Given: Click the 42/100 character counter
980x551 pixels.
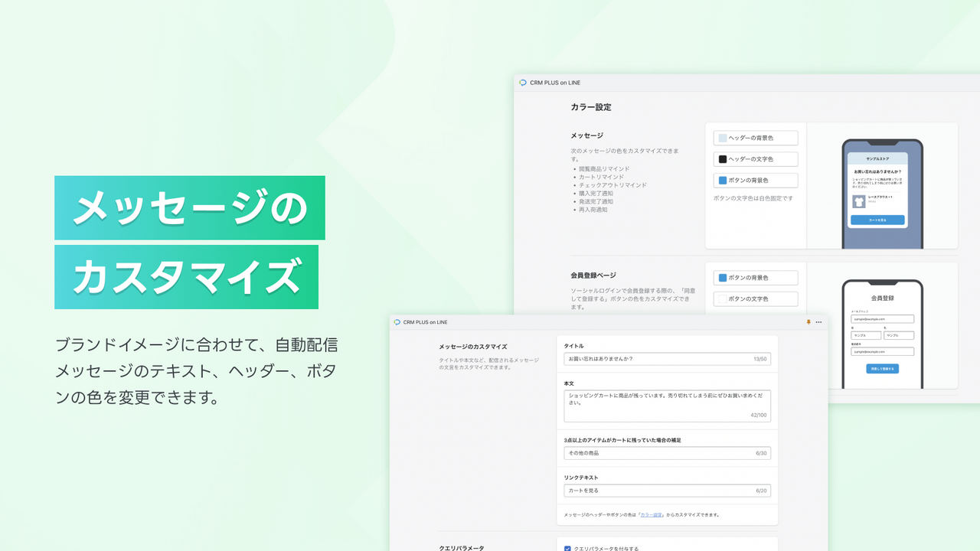Looking at the screenshot, I should click(759, 416).
